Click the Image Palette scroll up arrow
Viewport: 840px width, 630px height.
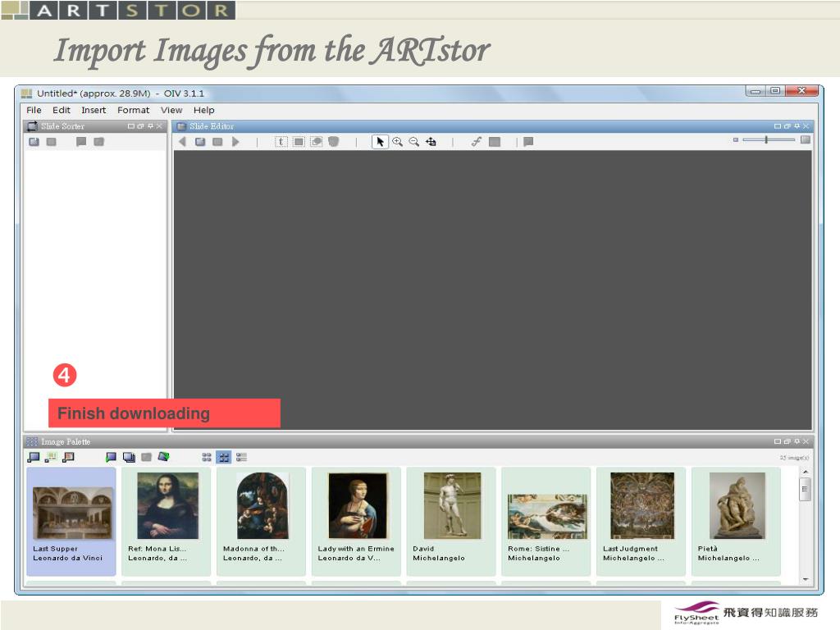806,472
